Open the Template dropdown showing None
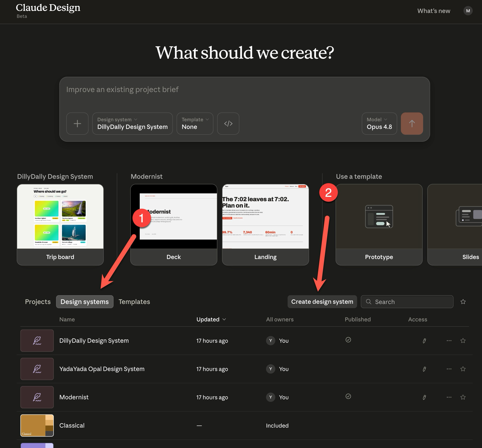The width and height of the screenshot is (482, 448). 195,124
